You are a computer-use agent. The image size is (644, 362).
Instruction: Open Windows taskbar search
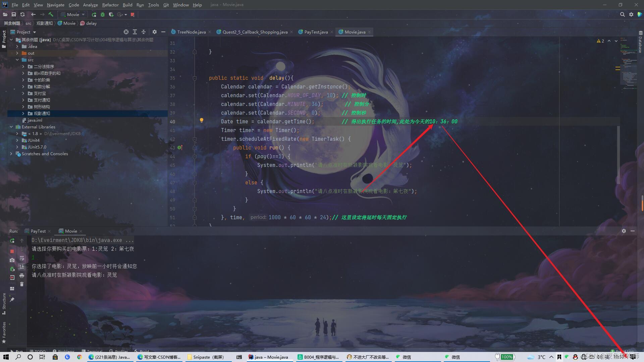(x=18, y=357)
